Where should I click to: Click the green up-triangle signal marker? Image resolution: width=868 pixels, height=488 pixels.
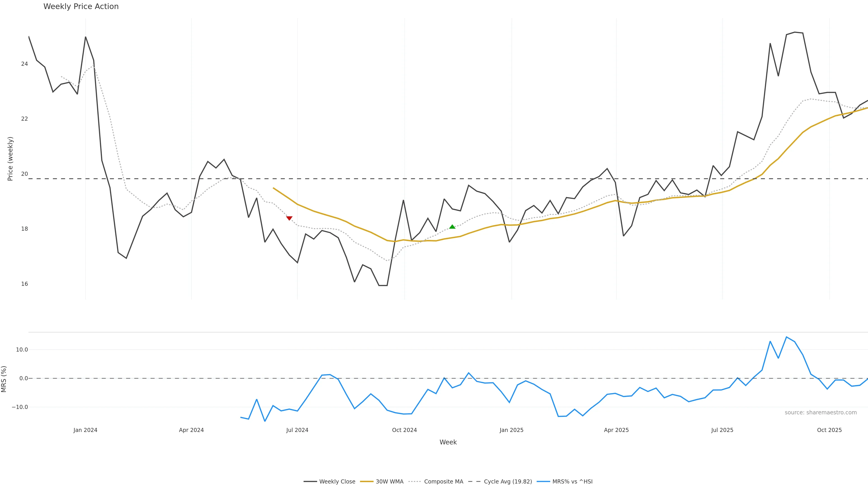[452, 227]
